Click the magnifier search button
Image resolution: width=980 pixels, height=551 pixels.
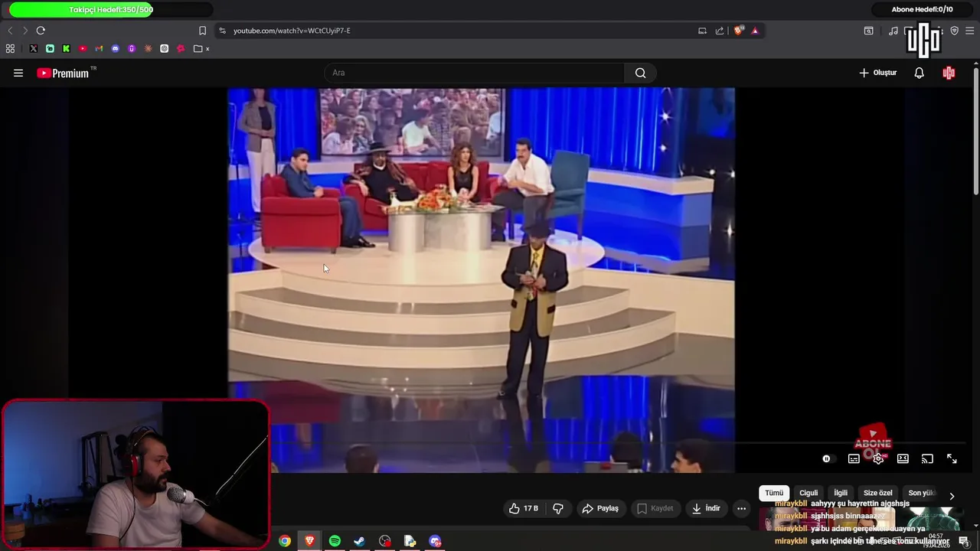(641, 73)
